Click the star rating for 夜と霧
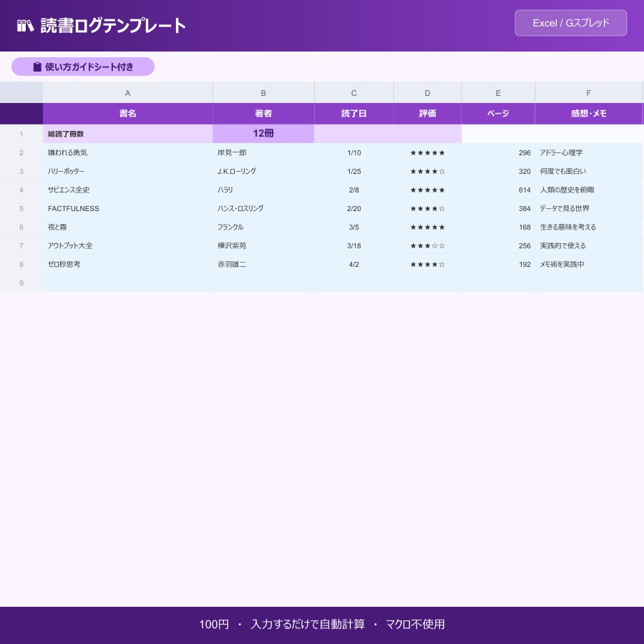Image resolution: width=644 pixels, height=644 pixels. [427, 227]
